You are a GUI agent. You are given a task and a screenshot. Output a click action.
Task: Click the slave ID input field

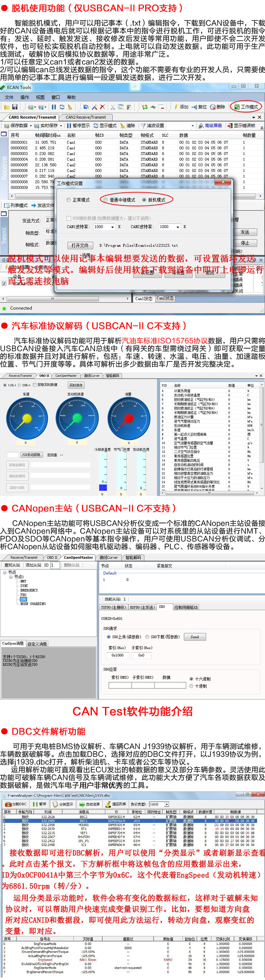point(55,565)
